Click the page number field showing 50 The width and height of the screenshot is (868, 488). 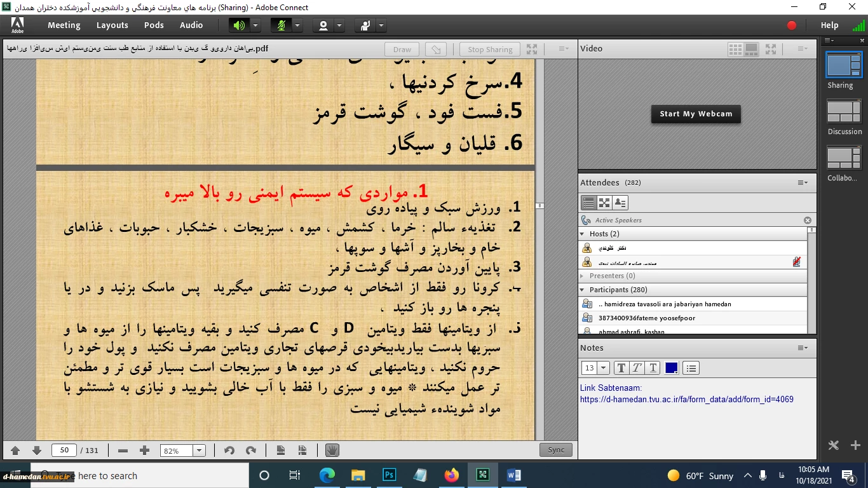pyautogui.click(x=64, y=450)
